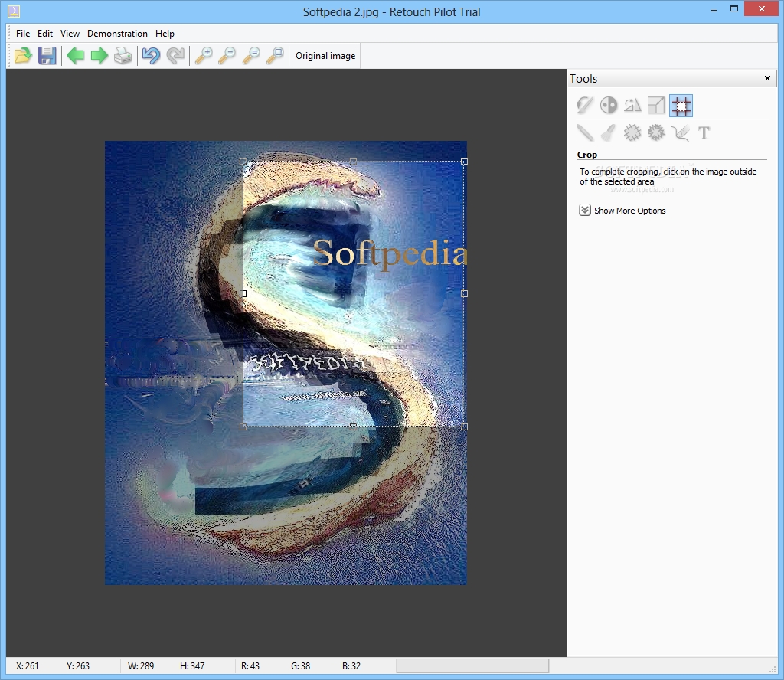This screenshot has width=784, height=680.
Task: Click the Crop heading in Tools panel
Action: coord(587,155)
